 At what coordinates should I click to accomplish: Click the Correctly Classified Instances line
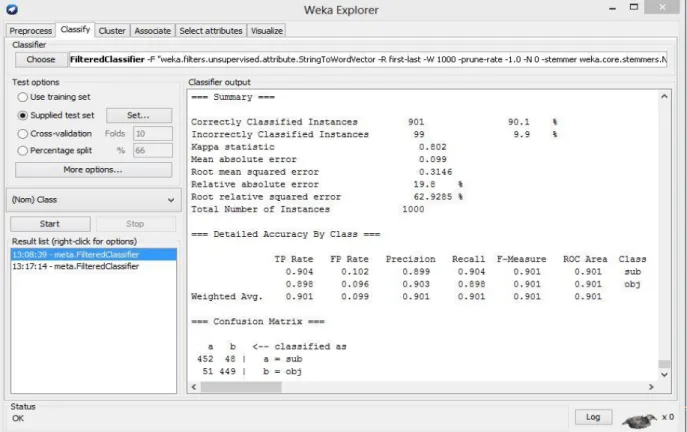pyautogui.click(x=374, y=122)
